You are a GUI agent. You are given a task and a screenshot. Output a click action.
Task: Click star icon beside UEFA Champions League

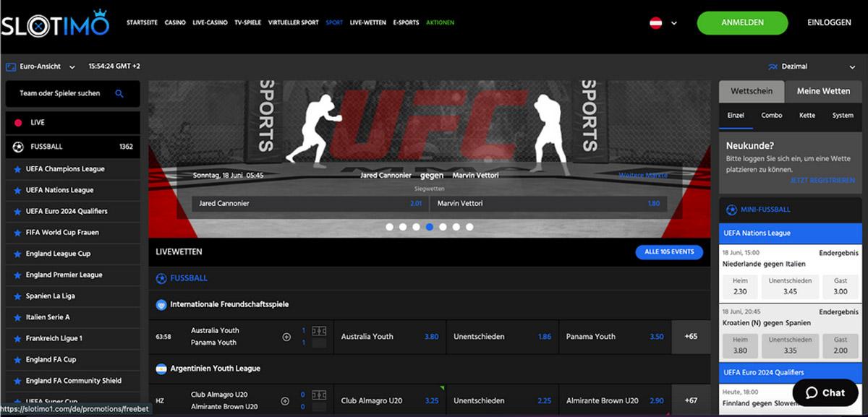coord(17,169)
